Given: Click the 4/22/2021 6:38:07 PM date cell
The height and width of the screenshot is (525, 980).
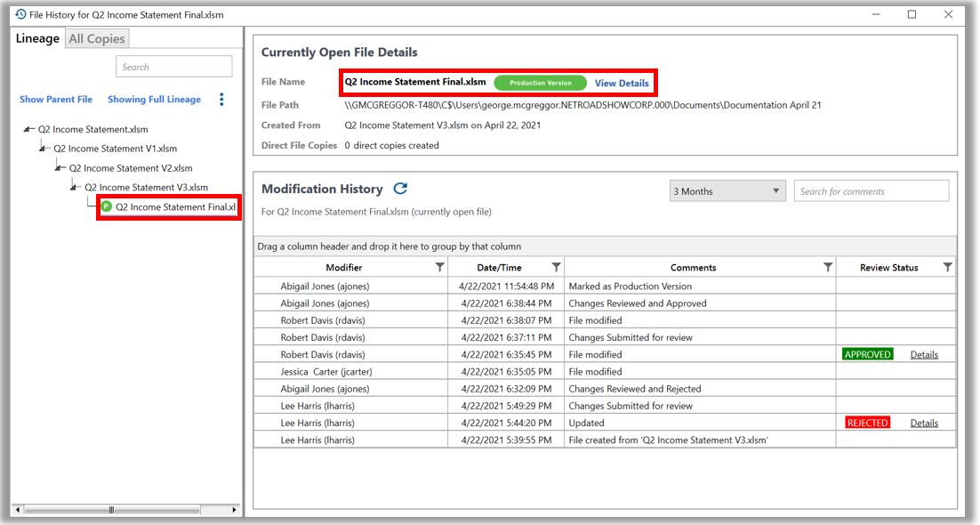Looking at the screenshot, I should click(x=506, y=320).
